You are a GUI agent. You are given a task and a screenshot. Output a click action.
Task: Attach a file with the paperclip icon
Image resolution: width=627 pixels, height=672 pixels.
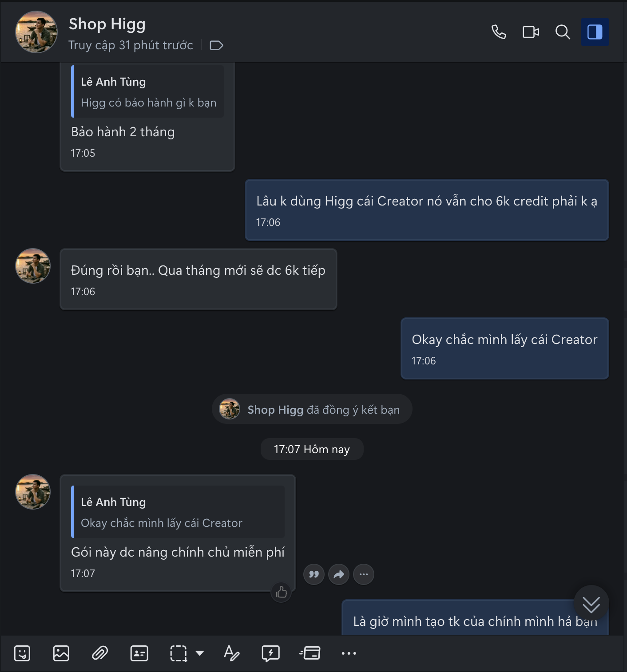point(100,653)
